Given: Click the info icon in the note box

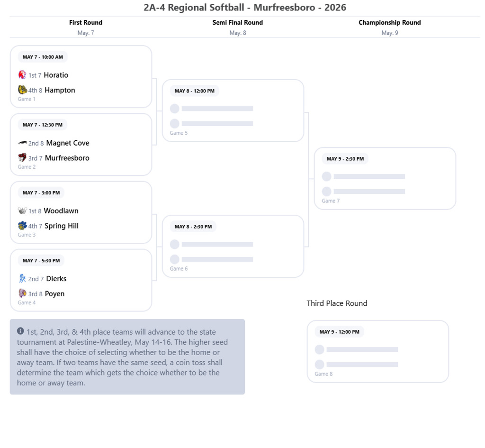Looking at the screenshot, I should (20, 331).
